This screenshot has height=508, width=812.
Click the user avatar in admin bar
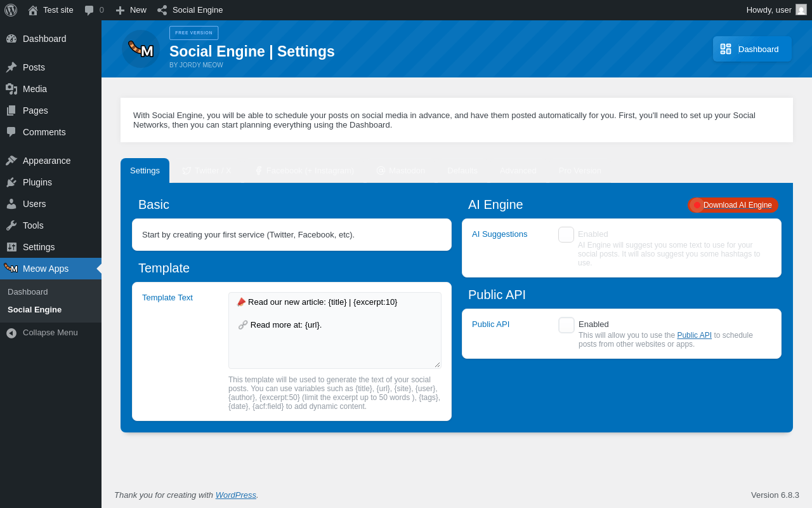[801, 10]
